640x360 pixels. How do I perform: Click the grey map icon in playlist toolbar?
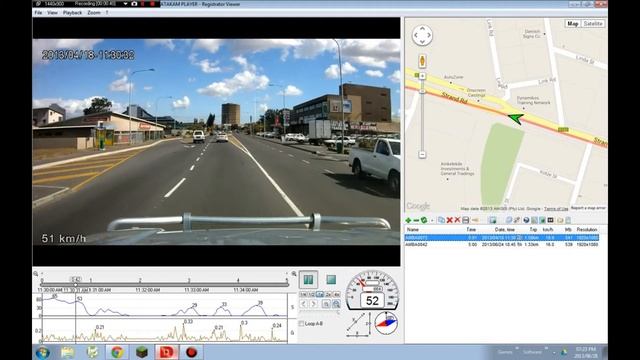[x=534, y=220]
